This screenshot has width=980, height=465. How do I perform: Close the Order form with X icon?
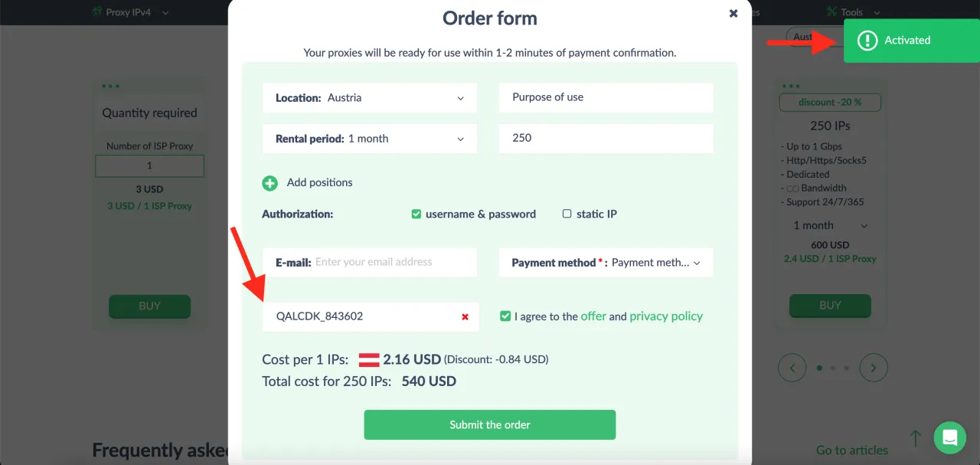(733, 13)
